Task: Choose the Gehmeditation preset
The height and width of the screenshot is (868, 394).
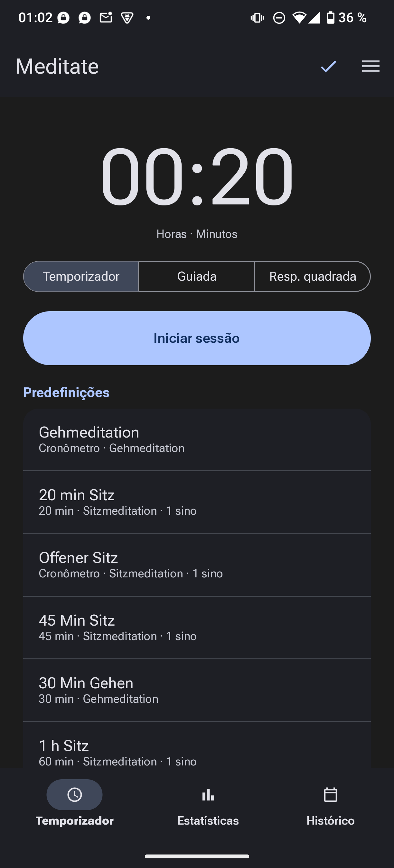Action: pos(197,439)
